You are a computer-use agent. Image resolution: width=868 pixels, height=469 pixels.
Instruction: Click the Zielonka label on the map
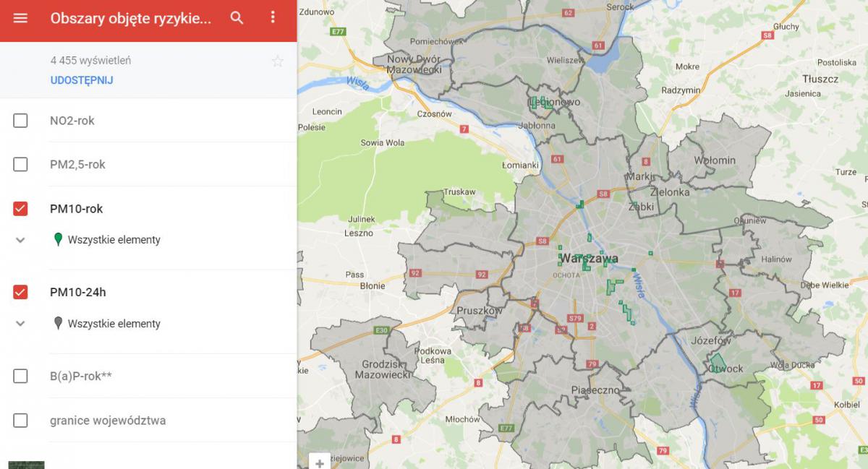670,192
